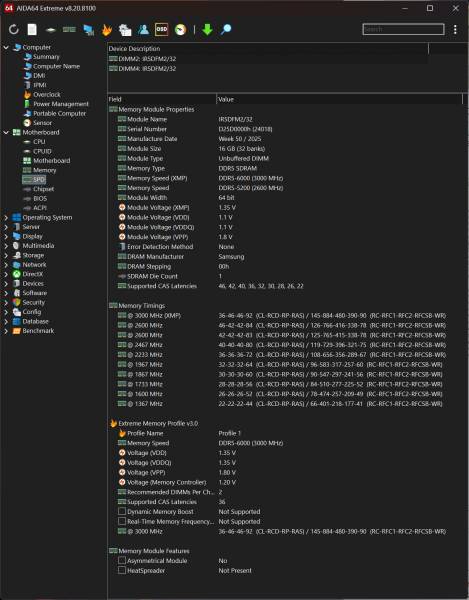Click the magnifier search icon
469x600 pixels.
pyautogui.click(x=226, y=29)
